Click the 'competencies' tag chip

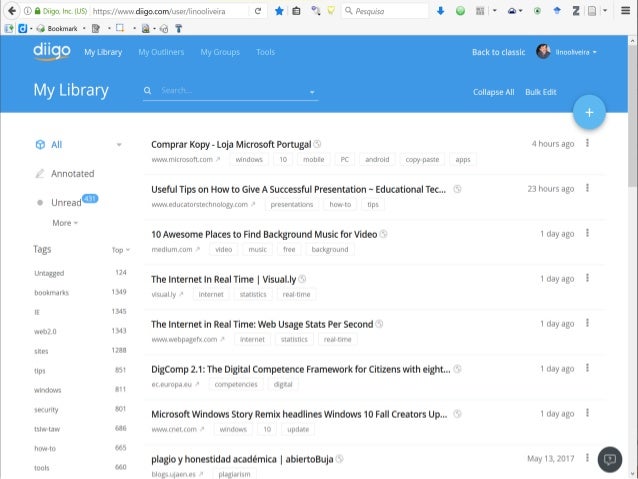coord(236,384)
